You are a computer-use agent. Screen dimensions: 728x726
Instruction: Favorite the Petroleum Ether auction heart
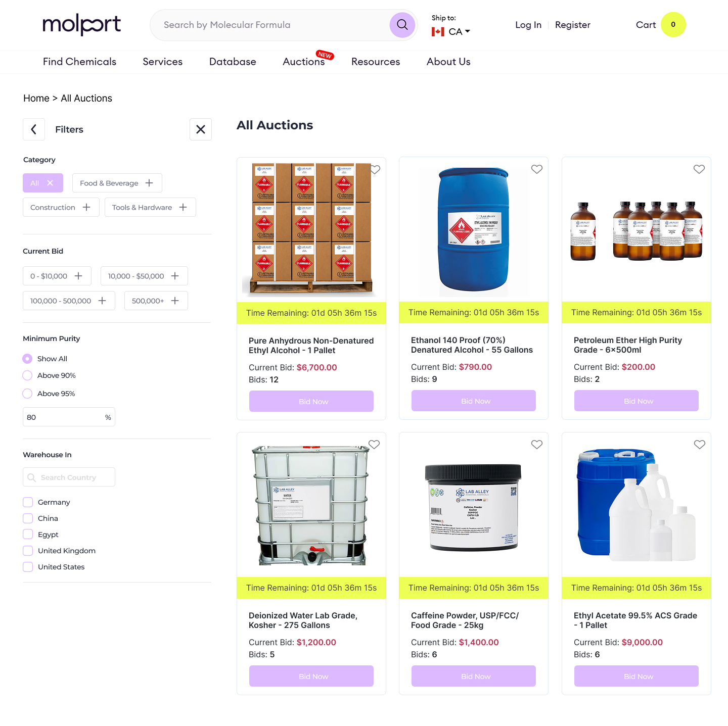(699, 169)
